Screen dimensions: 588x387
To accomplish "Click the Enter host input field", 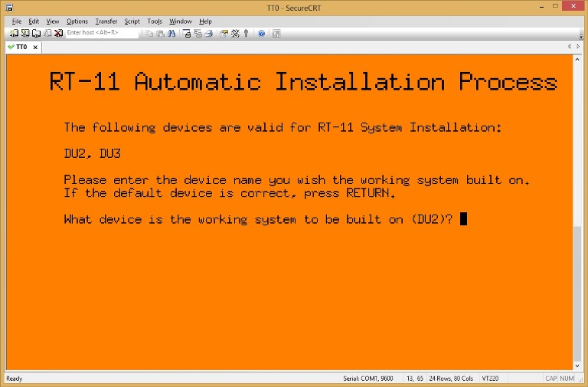I will tap(100, 33).
